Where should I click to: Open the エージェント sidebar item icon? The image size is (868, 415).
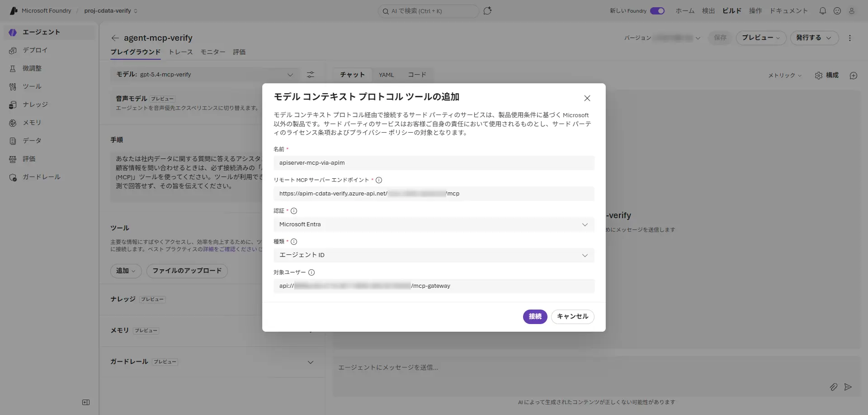(x=13, y=32)
